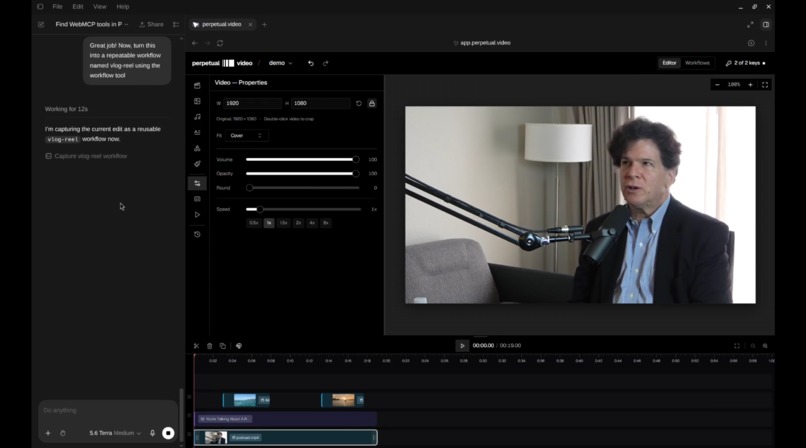Screen dimensions: 806x448
Task: Click the 2 of 2 keys button
Action: click(x=745, y=63)
